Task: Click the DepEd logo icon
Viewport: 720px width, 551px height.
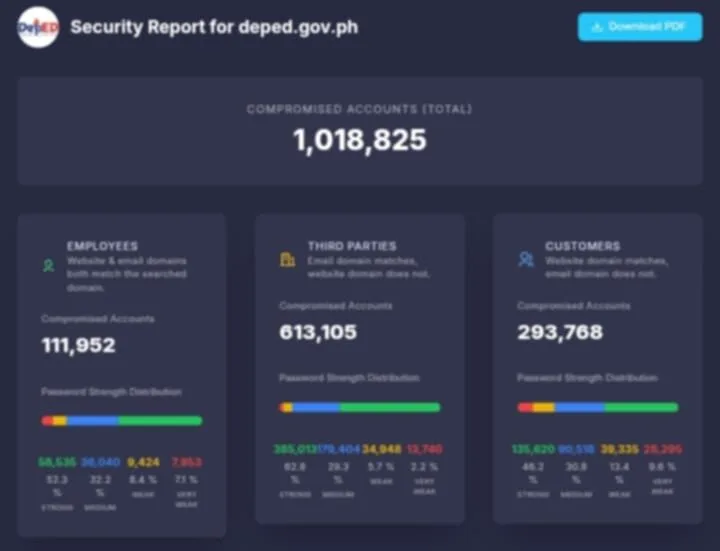Action: (38, 27)
